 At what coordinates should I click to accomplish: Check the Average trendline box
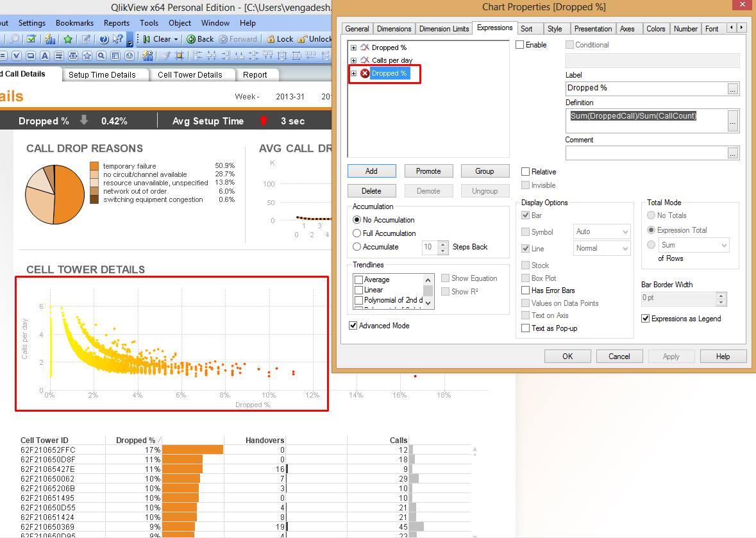358,280
